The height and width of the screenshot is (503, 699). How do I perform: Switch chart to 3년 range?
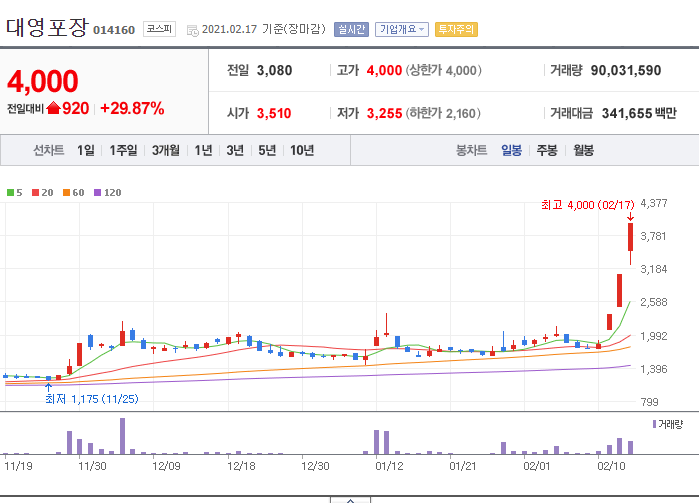[x=235, y=150]
